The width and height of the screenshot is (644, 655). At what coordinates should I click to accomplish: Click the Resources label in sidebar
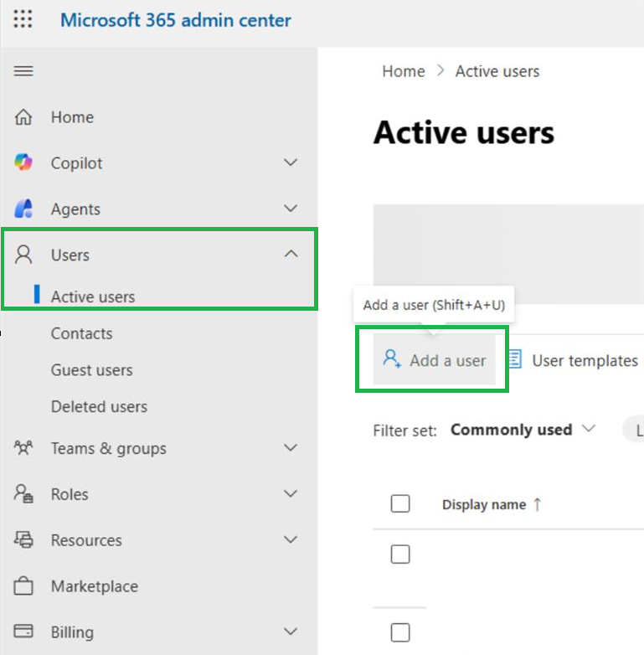click(86, 540)
